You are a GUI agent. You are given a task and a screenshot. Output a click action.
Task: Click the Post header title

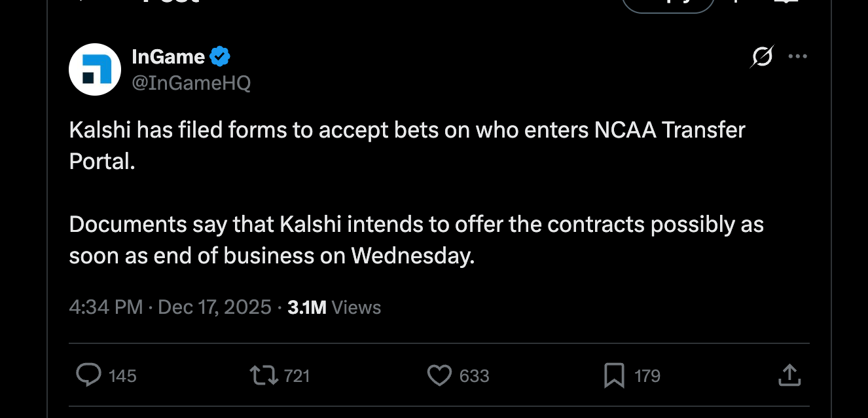pyautogui.click(x=170, y=2)
